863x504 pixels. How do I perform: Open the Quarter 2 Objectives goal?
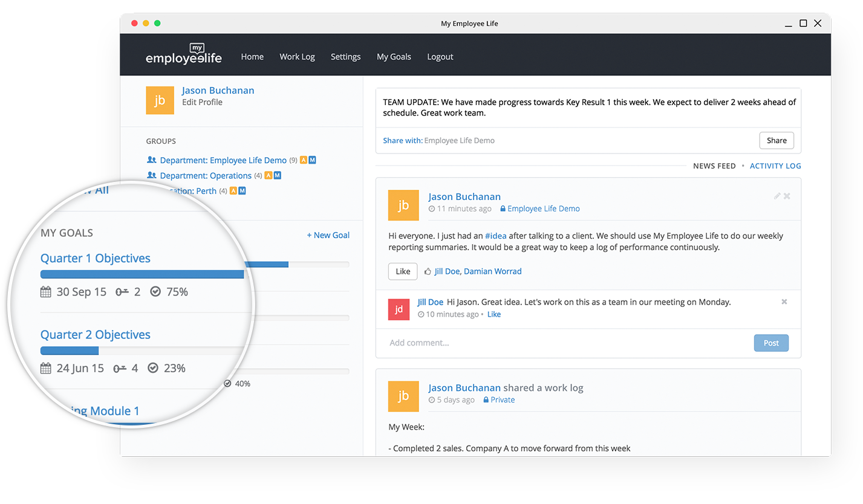pos(96,335)
